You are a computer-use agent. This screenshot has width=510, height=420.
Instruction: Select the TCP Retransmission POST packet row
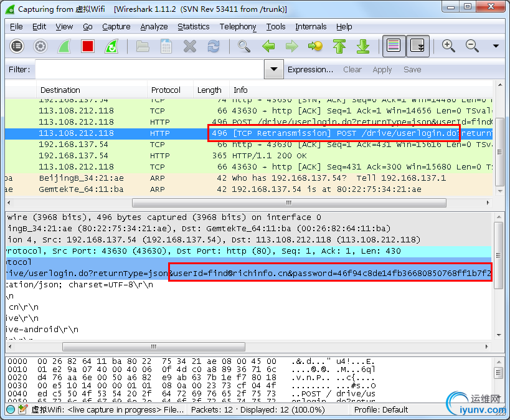tap(249, 133)
